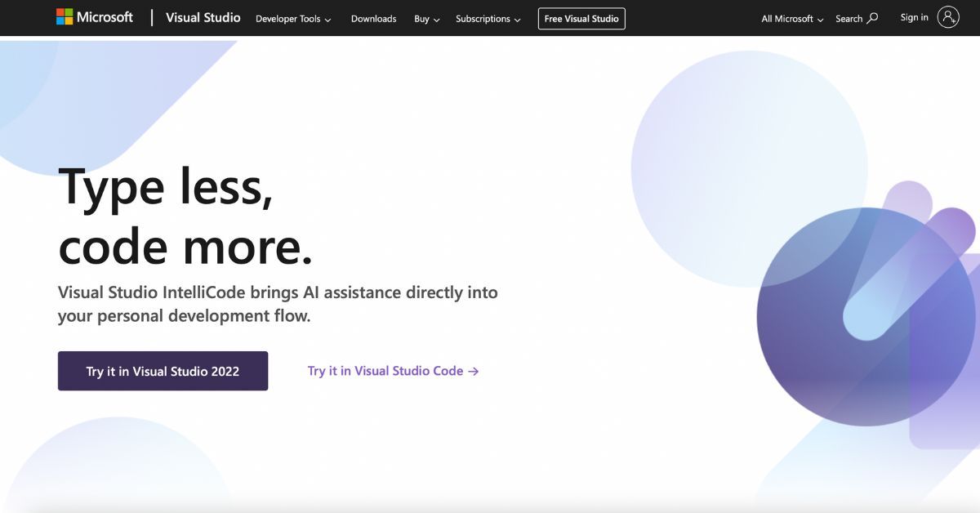Click Visual Studio in the top navigation

pyautogui.click(x=203, y=17)
